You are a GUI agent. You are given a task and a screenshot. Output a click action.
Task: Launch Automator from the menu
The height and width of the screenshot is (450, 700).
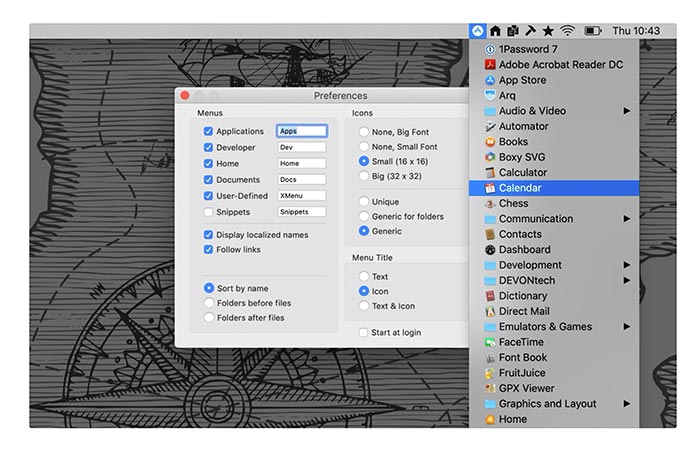[x=554, y=126]
